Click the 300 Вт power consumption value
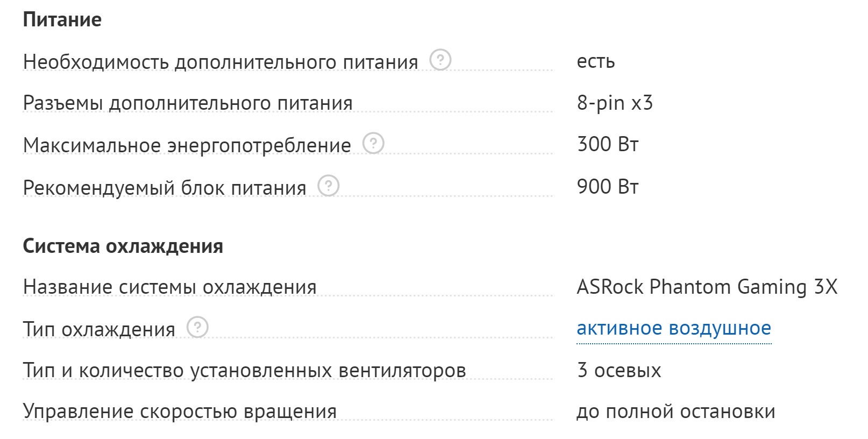The image size is (868, 439). click(607, 144)
